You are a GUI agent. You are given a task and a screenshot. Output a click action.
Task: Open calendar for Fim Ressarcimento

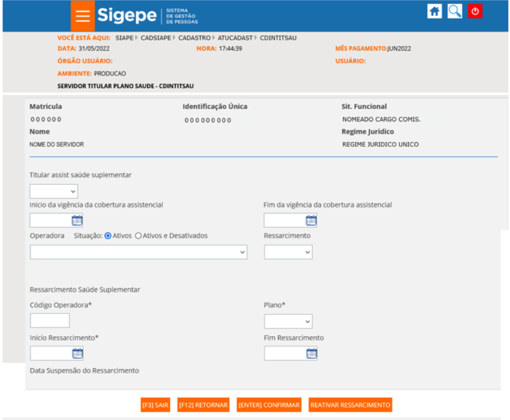tap(311, 353)
